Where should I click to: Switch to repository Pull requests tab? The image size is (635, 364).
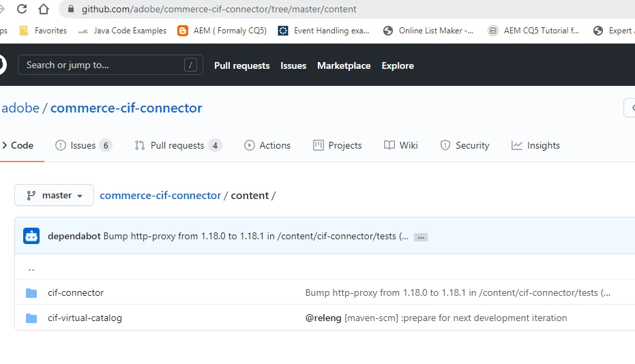(x=178, y=145)
